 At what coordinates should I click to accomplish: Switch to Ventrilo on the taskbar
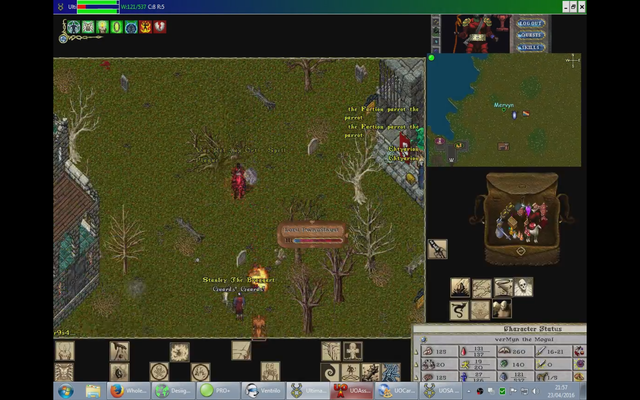(263, 391)
